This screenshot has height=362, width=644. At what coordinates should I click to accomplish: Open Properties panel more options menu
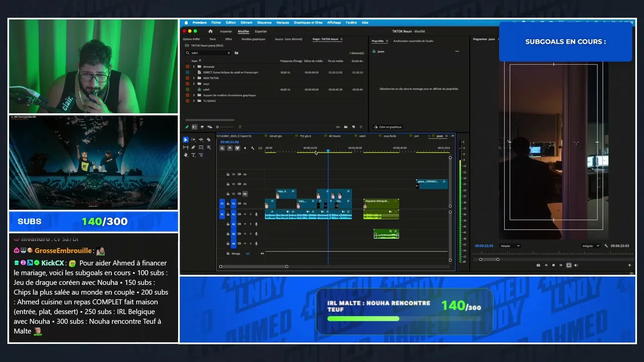click(457, 51)
